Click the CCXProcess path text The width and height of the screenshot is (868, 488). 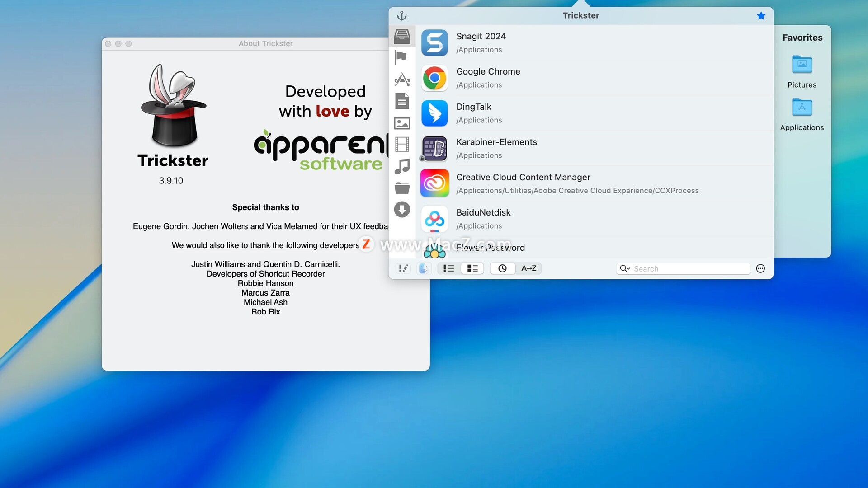point(577,191)
